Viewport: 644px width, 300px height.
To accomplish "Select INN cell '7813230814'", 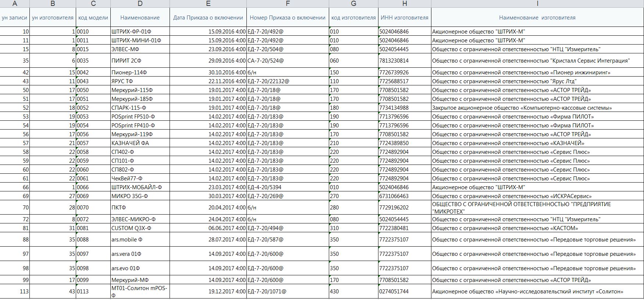I will (405, 60).
